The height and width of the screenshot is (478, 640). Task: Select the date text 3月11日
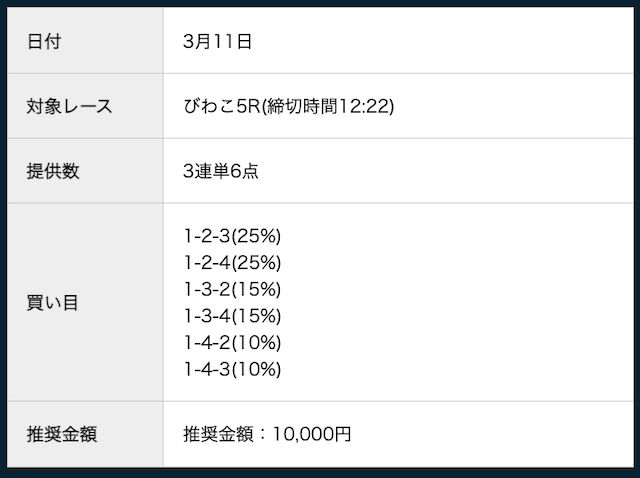[217, 41]
